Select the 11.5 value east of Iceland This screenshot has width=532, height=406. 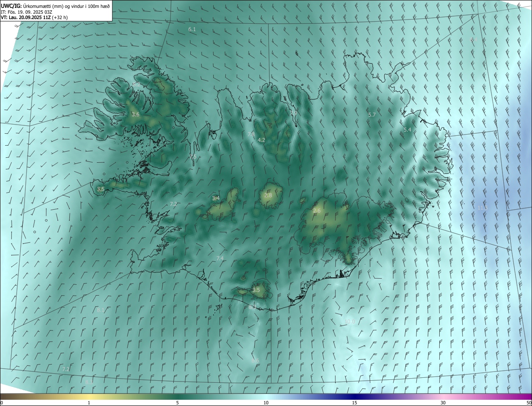(483, 208)
